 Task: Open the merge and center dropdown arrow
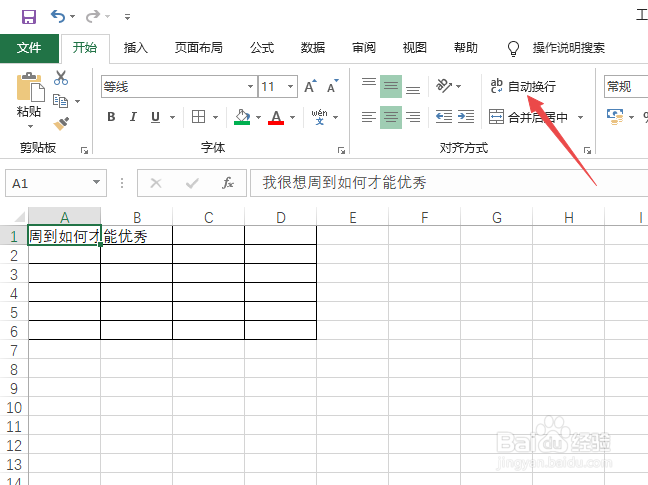click(580, 117)
